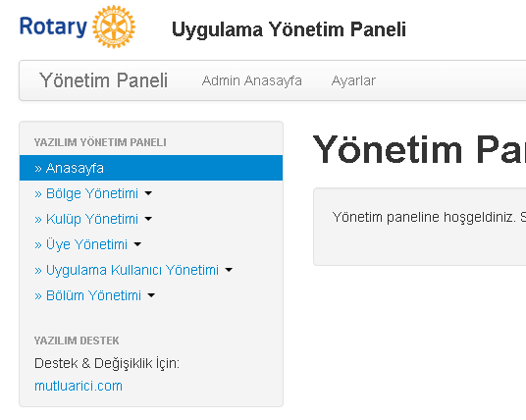Click the hoşgeldiniz welcome message box
This screenshot has width=526, height=420.
coord(420,227)
